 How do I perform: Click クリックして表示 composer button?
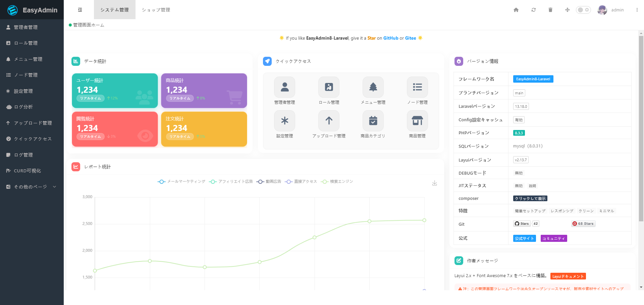[530, 199]
